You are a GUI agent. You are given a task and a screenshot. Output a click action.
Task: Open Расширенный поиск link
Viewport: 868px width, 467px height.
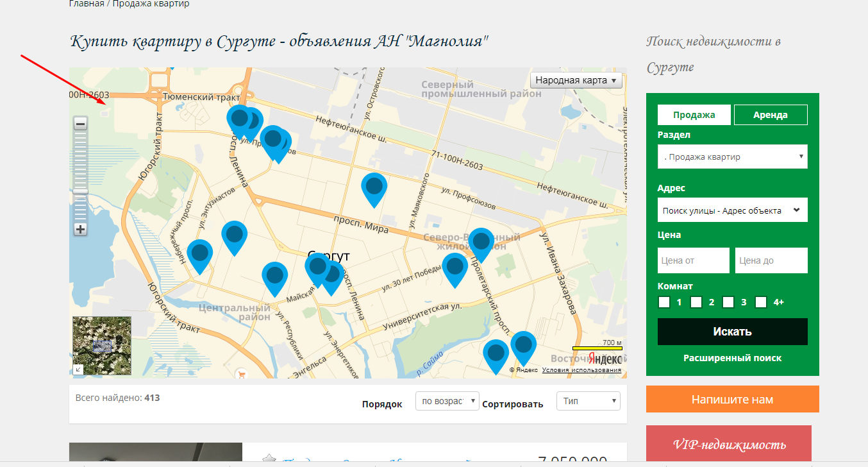733,358
